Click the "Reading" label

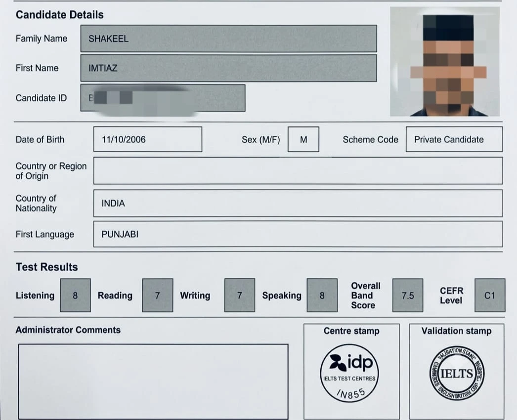point(115,295)
